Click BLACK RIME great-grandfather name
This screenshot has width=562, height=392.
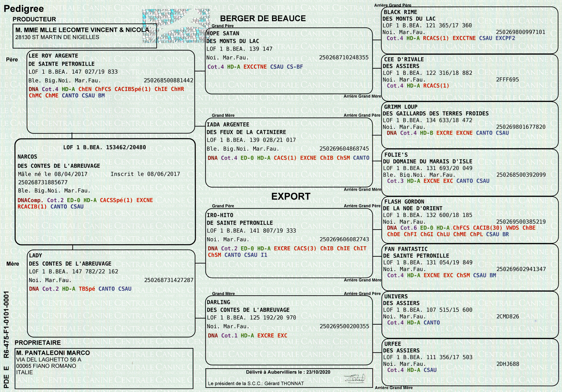[400, 12]
